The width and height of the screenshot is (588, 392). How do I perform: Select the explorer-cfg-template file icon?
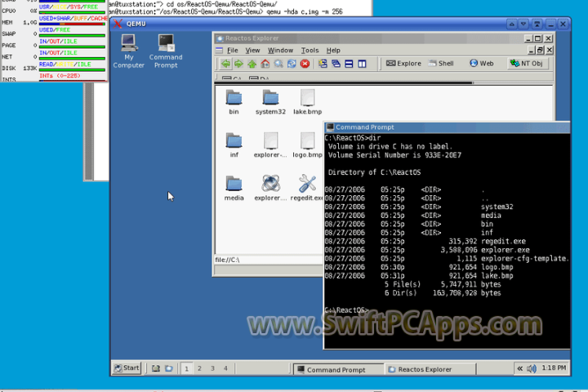270,145
